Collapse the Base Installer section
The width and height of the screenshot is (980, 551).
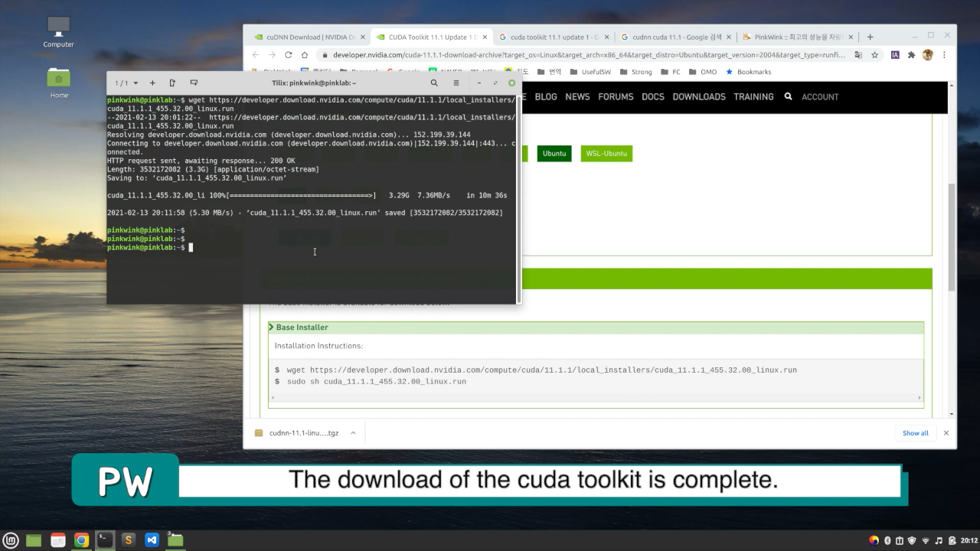coord(596,327)
